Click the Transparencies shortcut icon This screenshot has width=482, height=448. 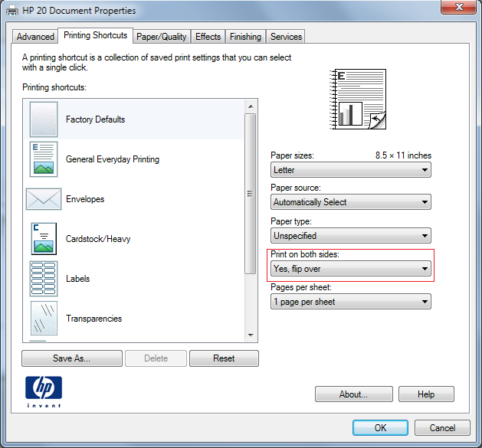click(x=44, y=319)
